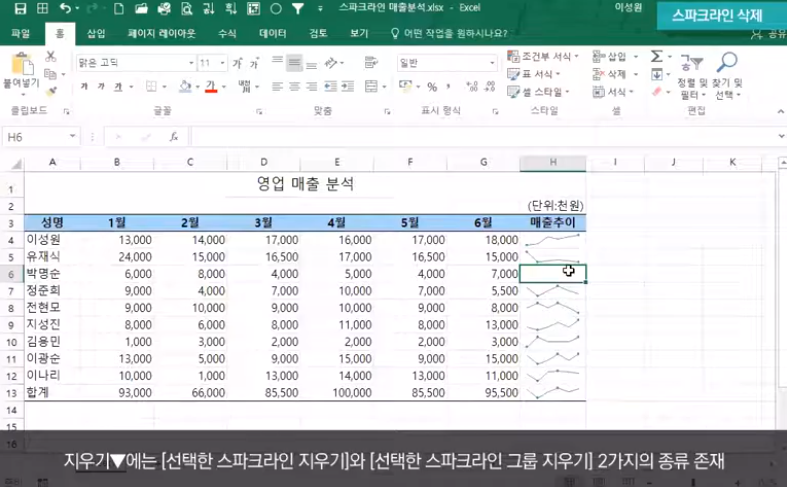Click the Filter funnel icon in quick access toolbar
Screen dimensions: 787x487
pos(298,8)
